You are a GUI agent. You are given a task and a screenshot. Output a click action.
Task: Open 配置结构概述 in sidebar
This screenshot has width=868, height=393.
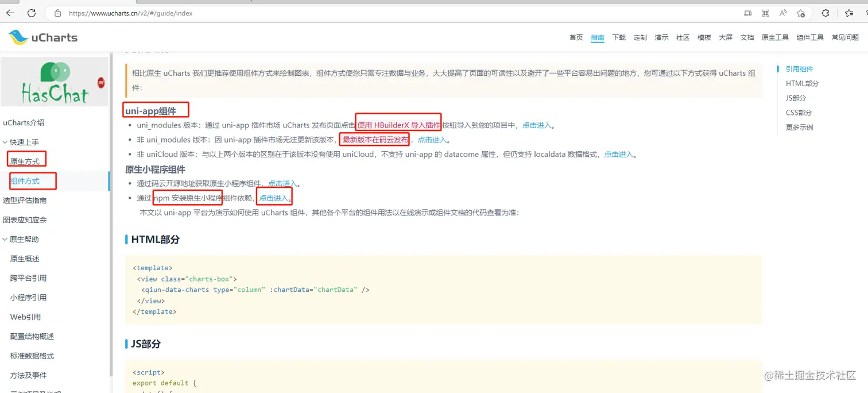[32, 336]
